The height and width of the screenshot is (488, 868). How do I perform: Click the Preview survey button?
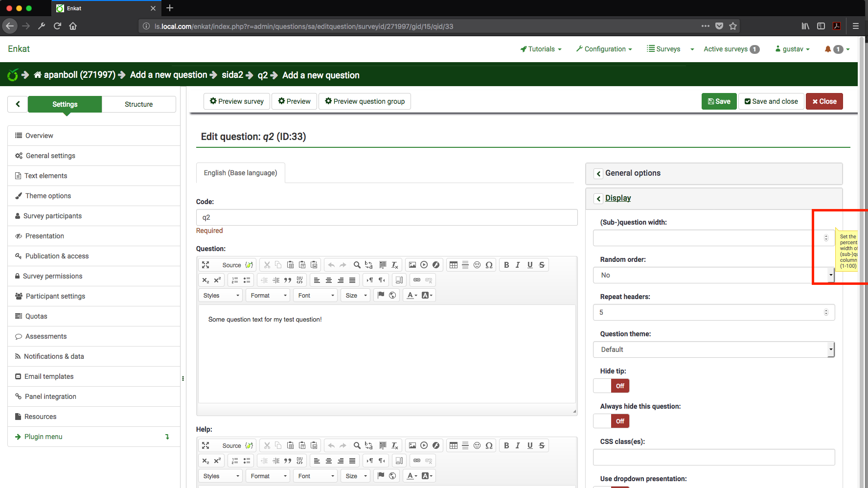(x=237, y=101)
